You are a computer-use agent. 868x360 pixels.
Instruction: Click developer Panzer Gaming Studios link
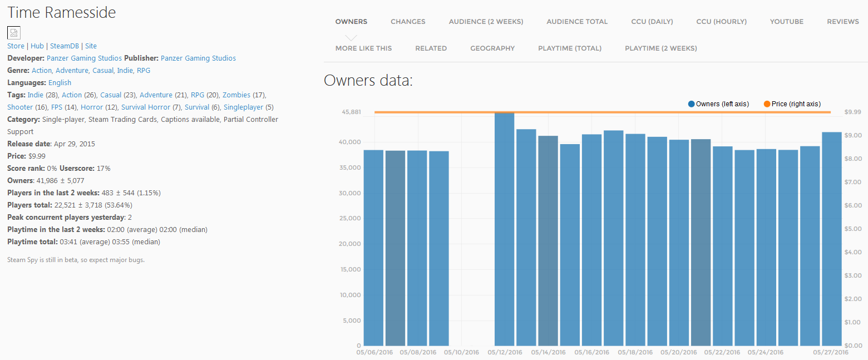point(85,58)
